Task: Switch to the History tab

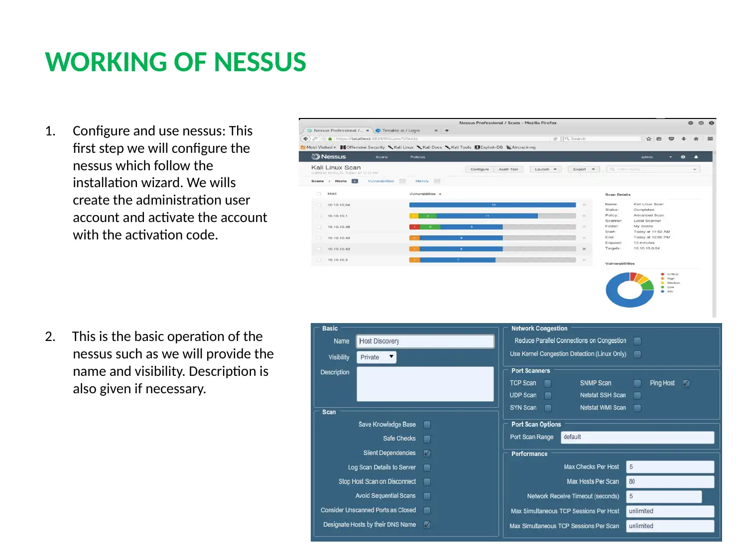Action: (x=422, y=181)
